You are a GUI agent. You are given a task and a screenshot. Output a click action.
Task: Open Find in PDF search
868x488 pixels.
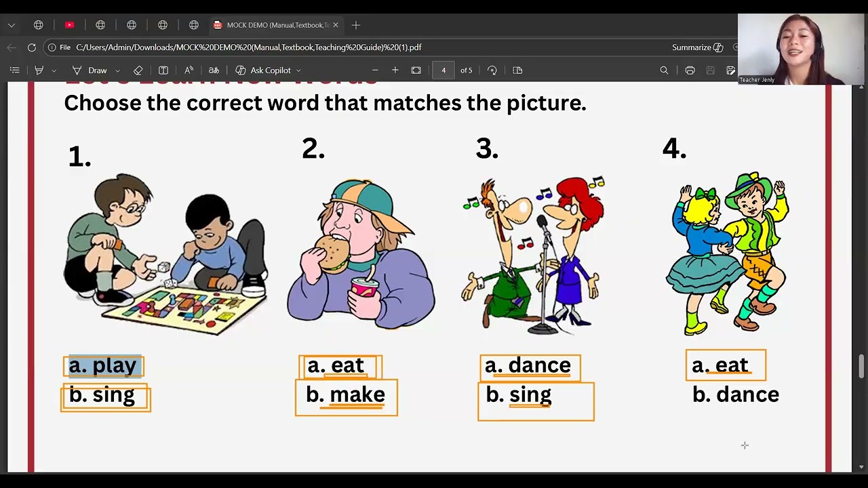coord(665,70)
